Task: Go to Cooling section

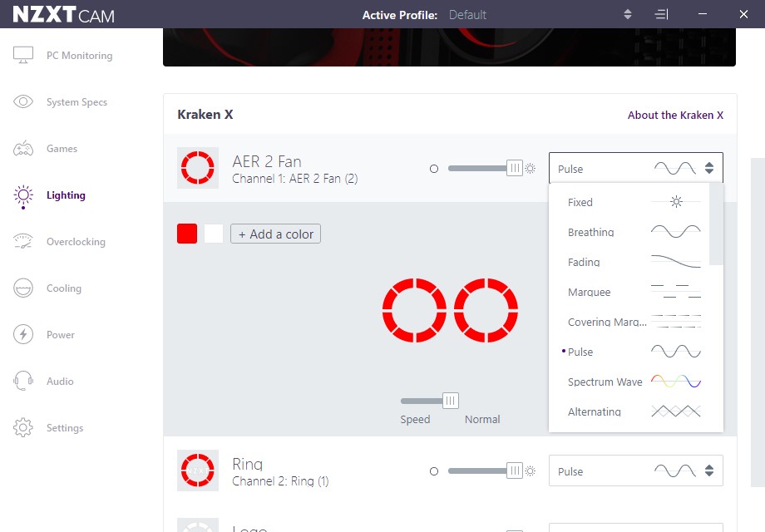Action: pos(64,288)
